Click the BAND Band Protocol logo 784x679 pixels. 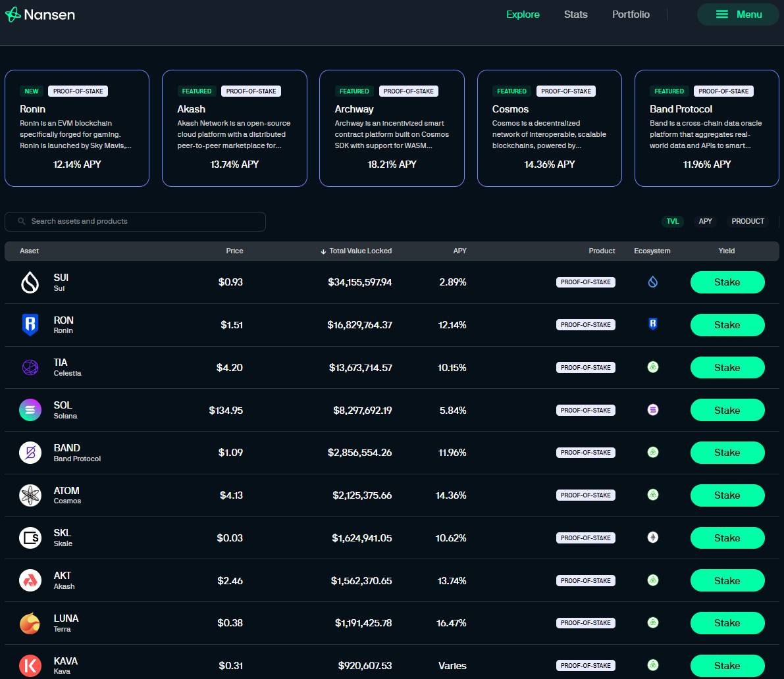30,453
